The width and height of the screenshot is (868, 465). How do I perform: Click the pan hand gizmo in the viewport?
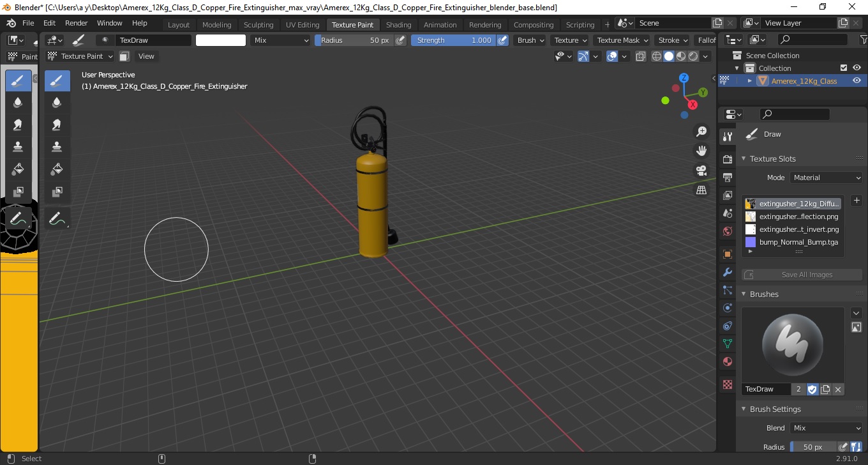coord(701,151)
